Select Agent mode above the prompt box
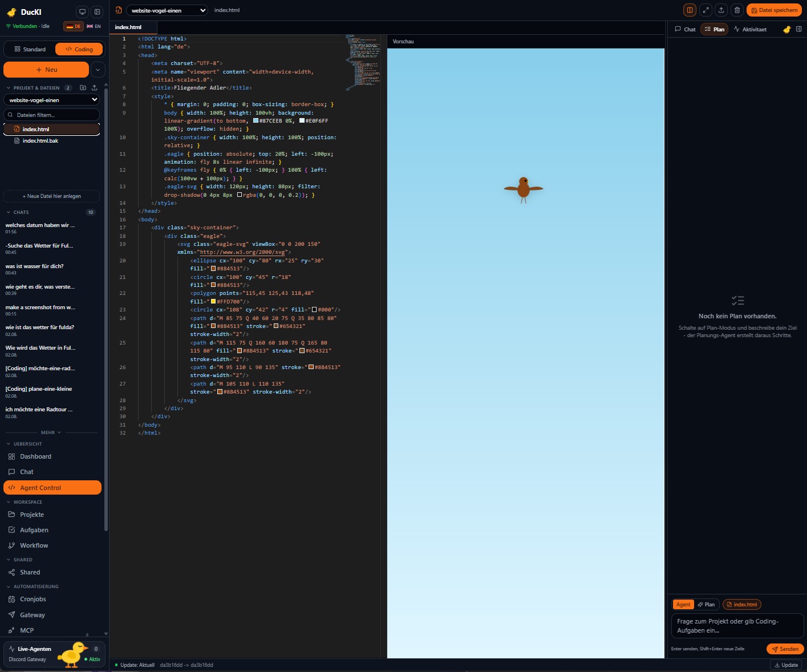Screen dimensions: 807x672 pyautogui.click(x=683, y=605)
